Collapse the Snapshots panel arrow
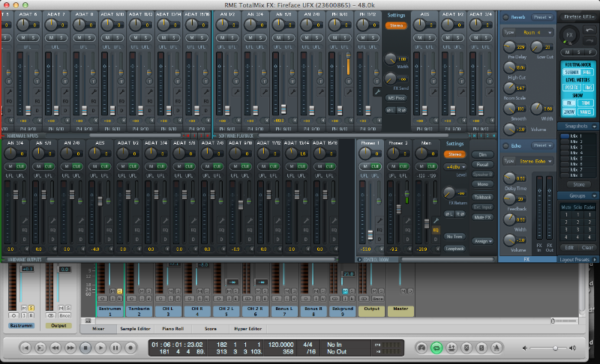This screenshot has width=600, height=364. 594,126
